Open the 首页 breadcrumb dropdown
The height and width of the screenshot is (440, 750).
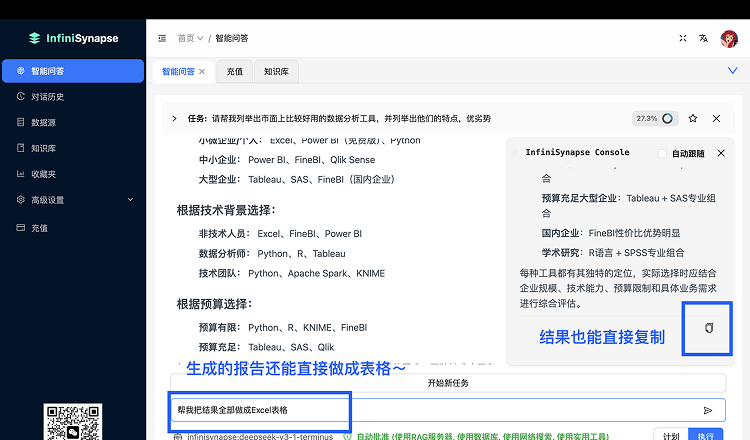[190, 38]
